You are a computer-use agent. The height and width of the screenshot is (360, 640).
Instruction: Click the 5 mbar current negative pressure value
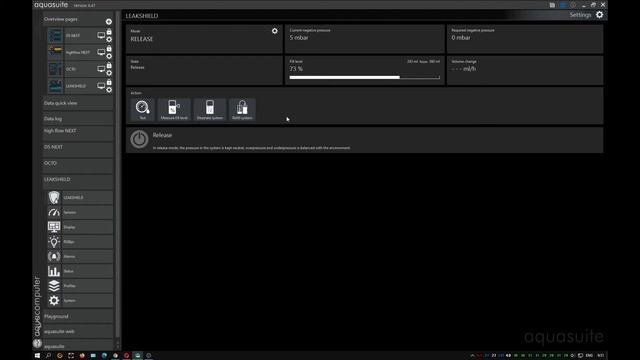tap(299, 38)
